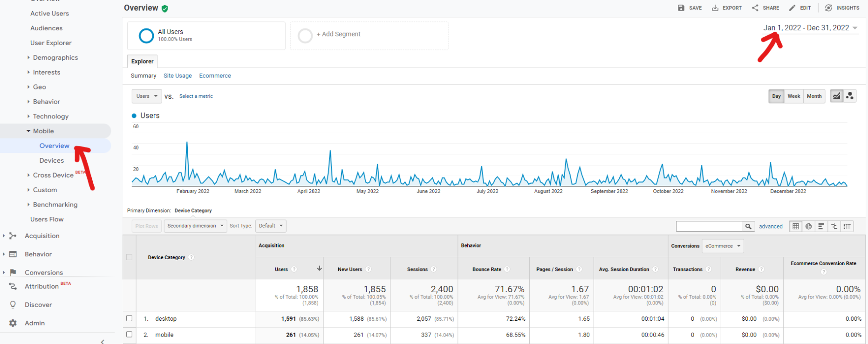Click the Edit pencil icon
This screenshot has height=344, width=868.
(792, 8)
